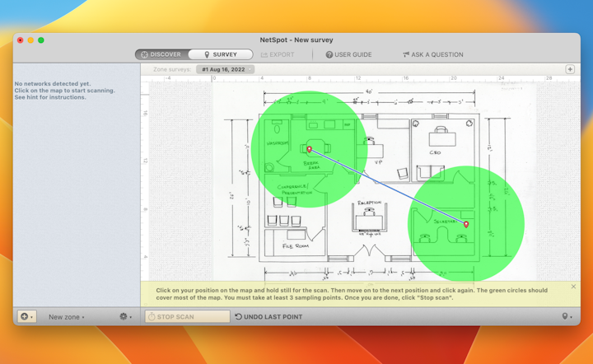Open the add zone plus dropdown
Image resolution: width=593 pixels, height=364 pixels.
tap(27, 316)
